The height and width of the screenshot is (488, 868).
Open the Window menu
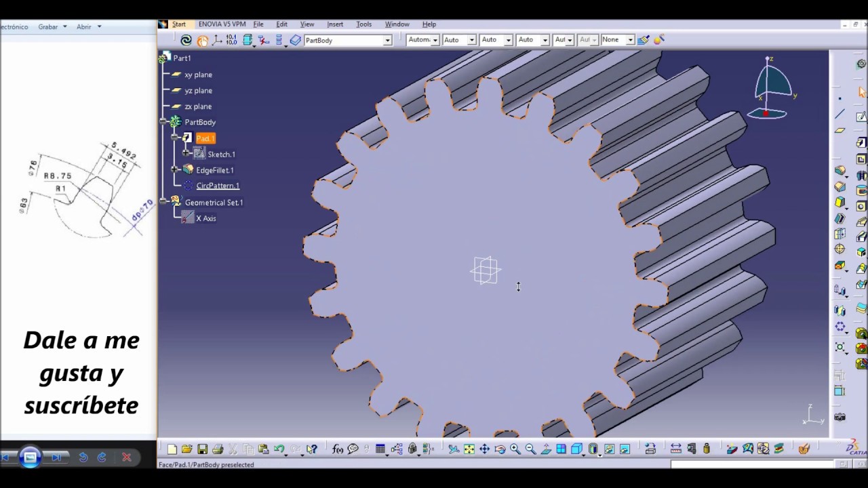(397, 24)
